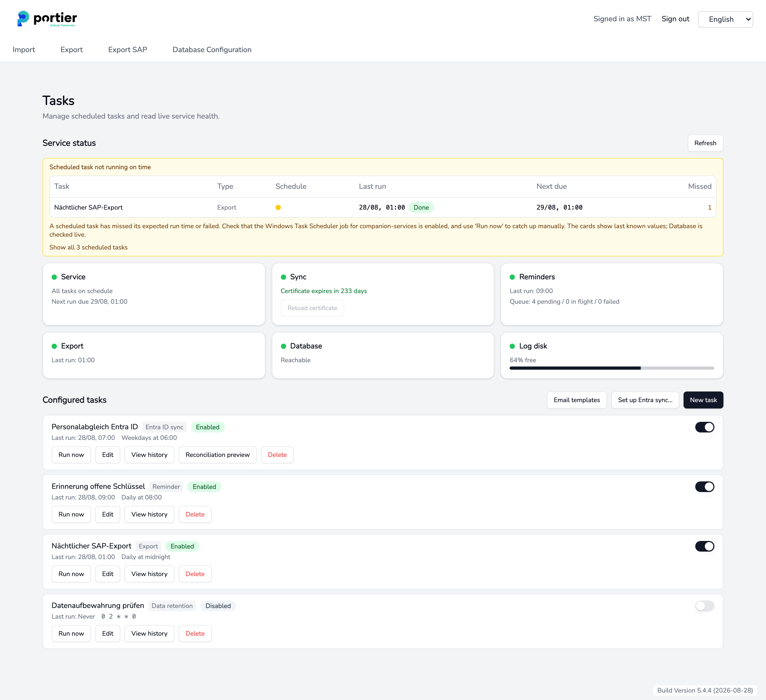Click the Enabled badge on Nächtlicher SAP-Export
The image size is (766, 700).
pos(182,547)
